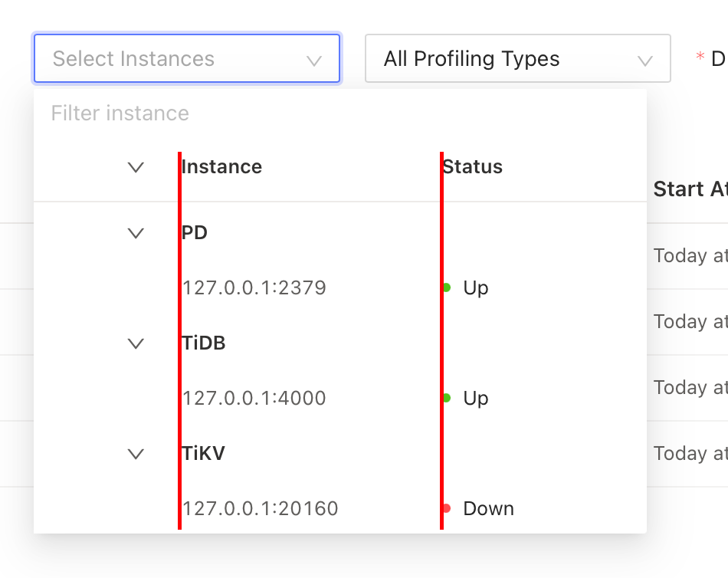The width and height of the screenshot is (728, 578).
Task: Open the Select Instances dropdown
Action: [187, 58]
